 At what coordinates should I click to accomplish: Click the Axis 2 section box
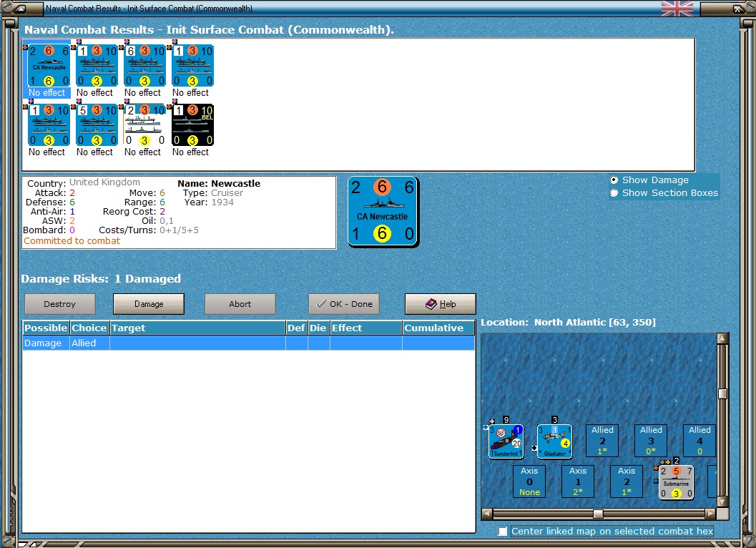627,481
